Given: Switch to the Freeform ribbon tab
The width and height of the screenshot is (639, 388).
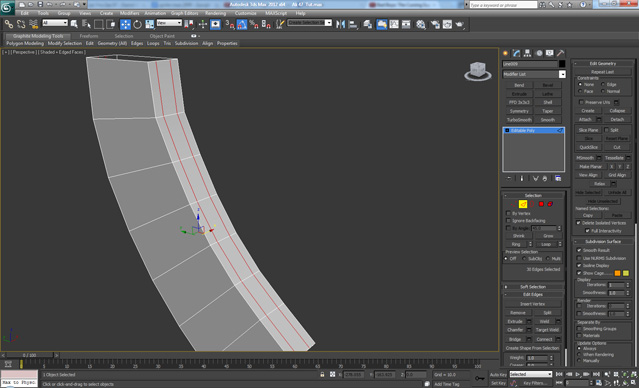Looking at the screenshot, I should click(x=88, y=36).
